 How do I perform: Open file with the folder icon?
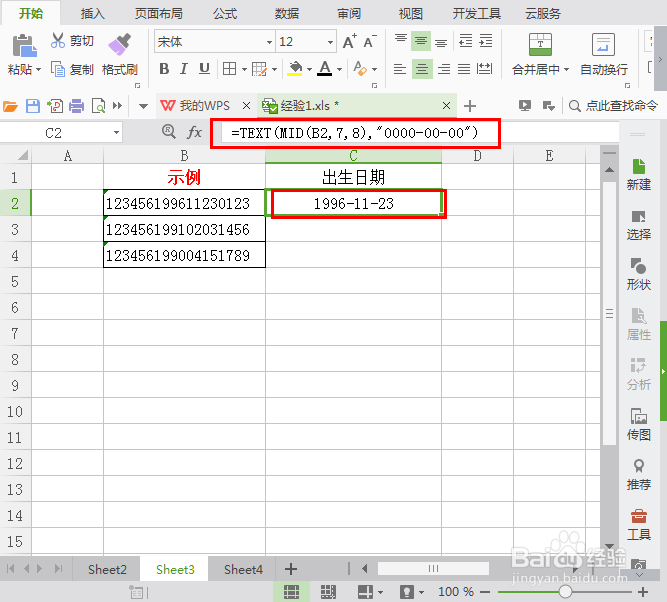10,106
